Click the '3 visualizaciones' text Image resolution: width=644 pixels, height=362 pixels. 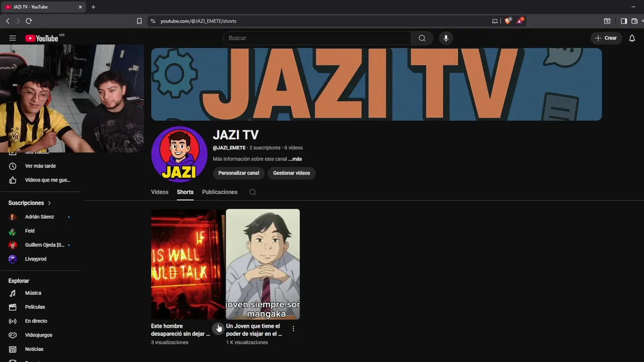click(x=170, y=342)
